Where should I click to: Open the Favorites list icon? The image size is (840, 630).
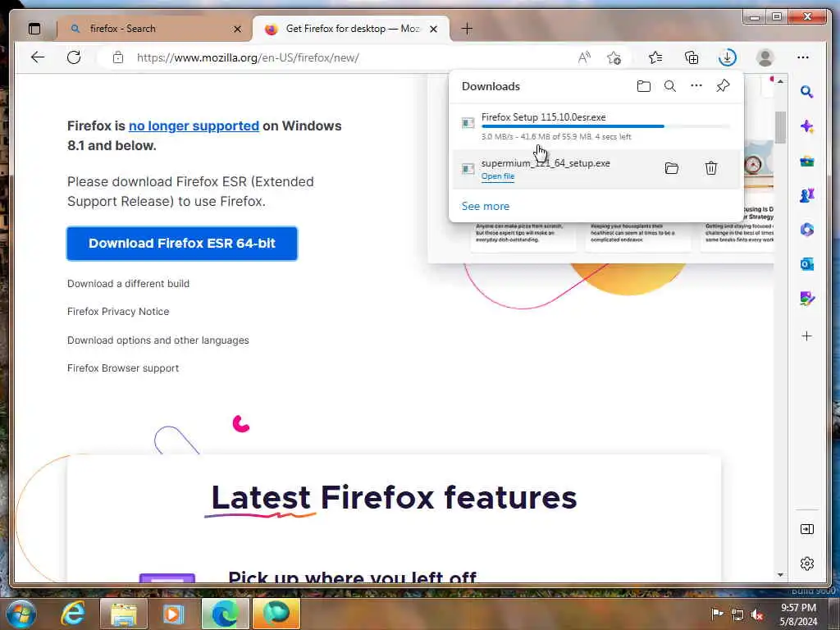(655, 57)
